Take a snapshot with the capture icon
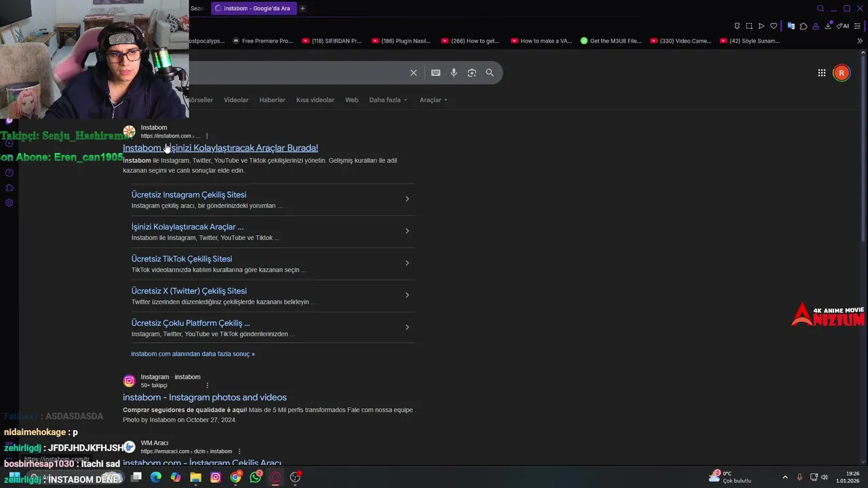 749,26
